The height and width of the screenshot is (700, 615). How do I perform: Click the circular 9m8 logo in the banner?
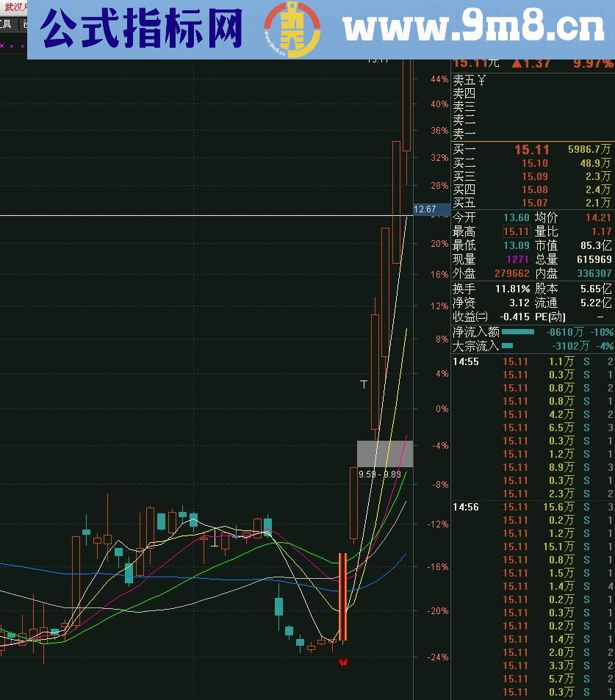[x=292, y=29]
